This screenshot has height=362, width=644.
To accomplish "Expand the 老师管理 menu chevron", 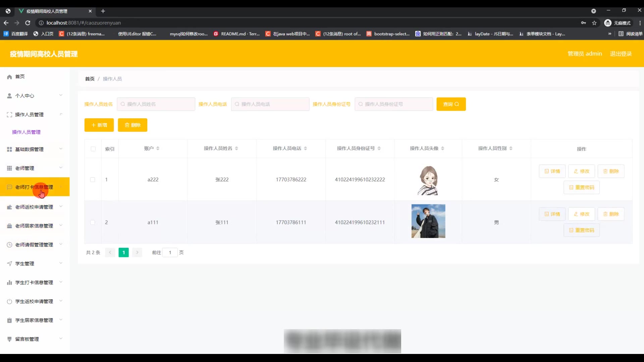I will (x=61, y=168).
